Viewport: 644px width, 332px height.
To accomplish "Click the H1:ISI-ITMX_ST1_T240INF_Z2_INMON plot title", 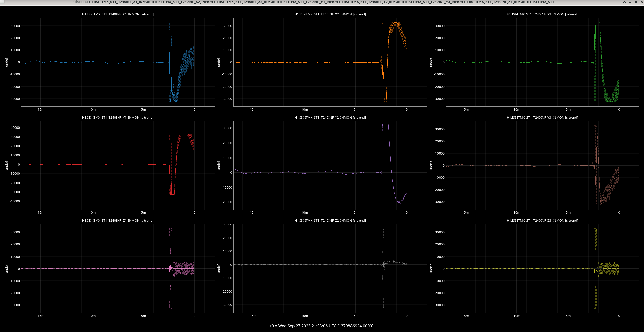I will click(x=330, y=221).
